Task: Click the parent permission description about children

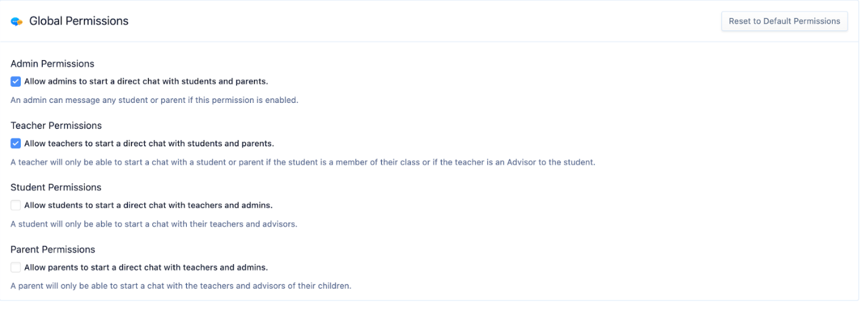Action: pos(181,286)
